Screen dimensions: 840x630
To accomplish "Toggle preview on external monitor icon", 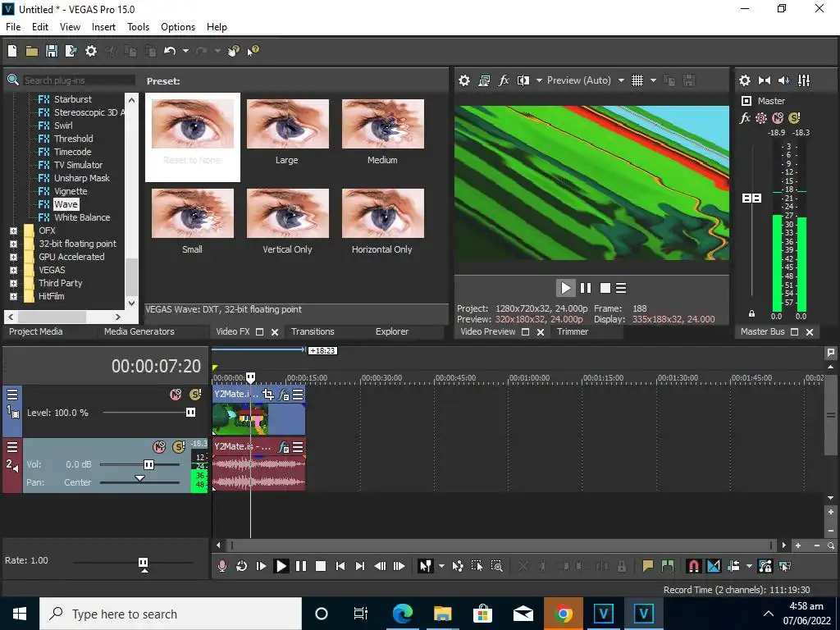I will [x=484, y=80].
